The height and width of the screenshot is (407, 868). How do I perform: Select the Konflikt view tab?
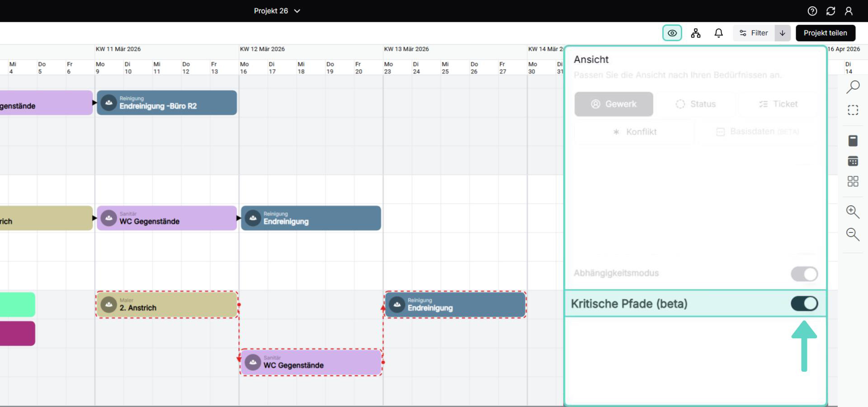tap(634, 132)
